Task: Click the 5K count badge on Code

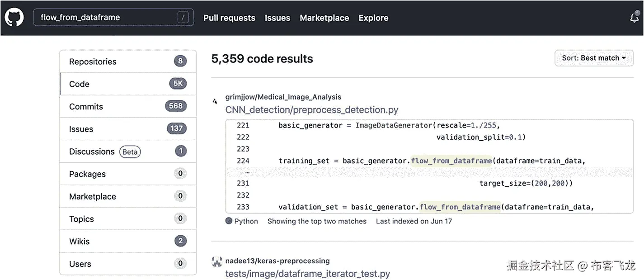Action: [178, 84]
